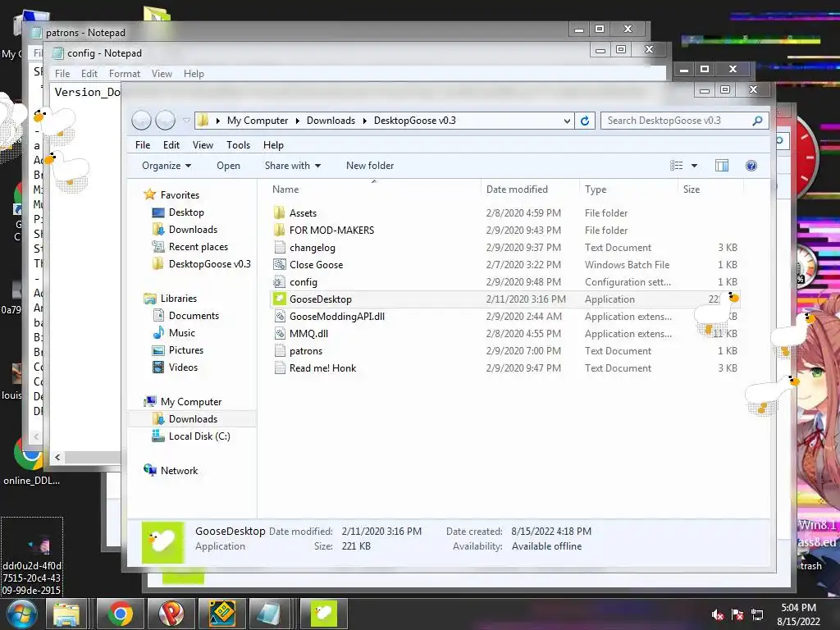Open the View menu in Explorer

click(203, 145)
